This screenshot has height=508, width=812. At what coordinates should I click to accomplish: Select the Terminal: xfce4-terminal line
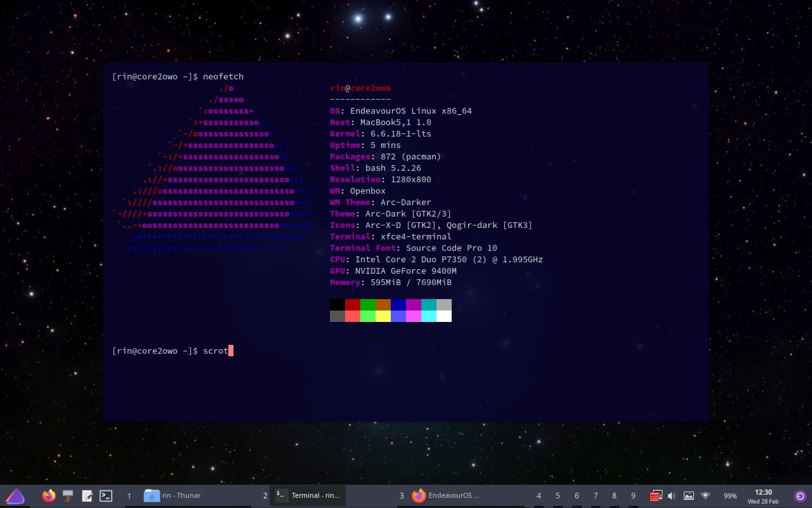[391, 236]
